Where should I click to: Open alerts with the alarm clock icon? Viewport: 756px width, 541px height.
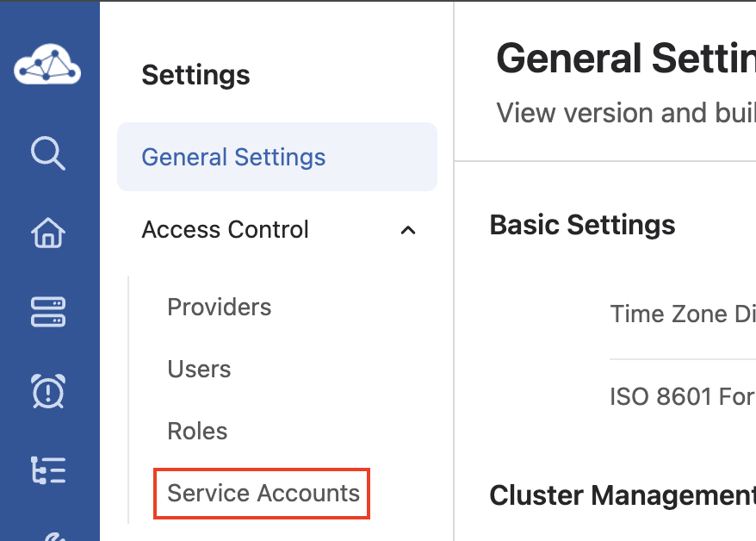click(x=48, y=390)
